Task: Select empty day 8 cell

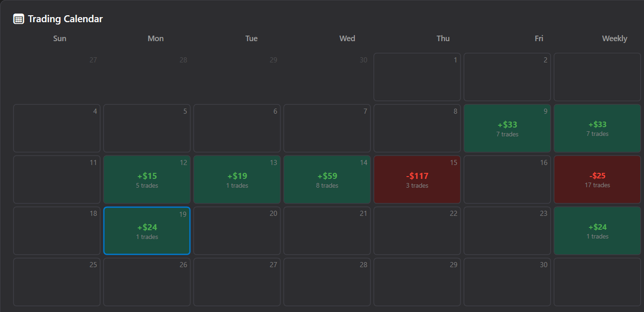Action: (x=417, y=128)
